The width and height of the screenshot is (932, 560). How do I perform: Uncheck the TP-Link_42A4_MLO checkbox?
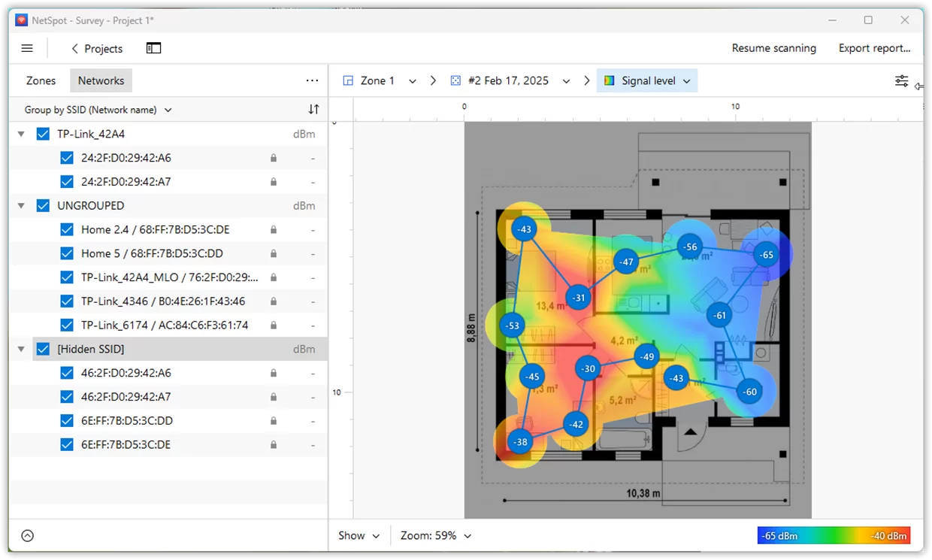(x=67, y=277)
